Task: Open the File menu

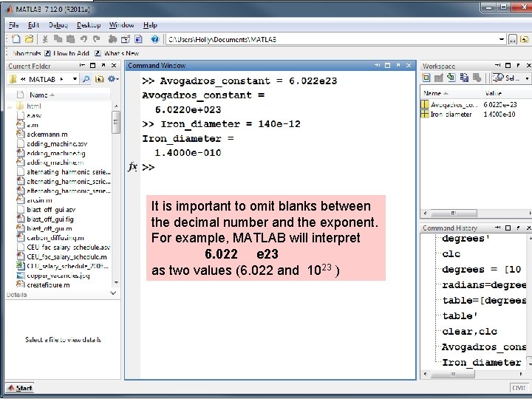Action: 13,25
